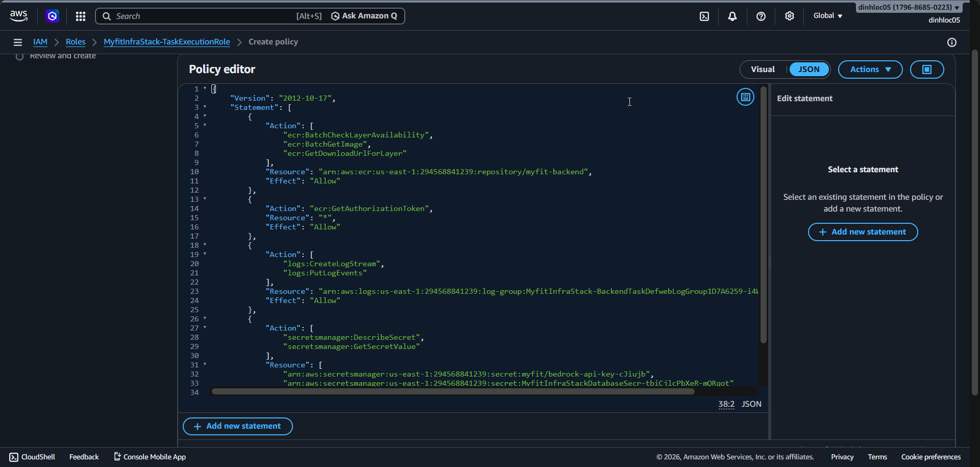Open the Help panel question mark icon
Viewport: 980px width, 467px height.
(761, 16)
